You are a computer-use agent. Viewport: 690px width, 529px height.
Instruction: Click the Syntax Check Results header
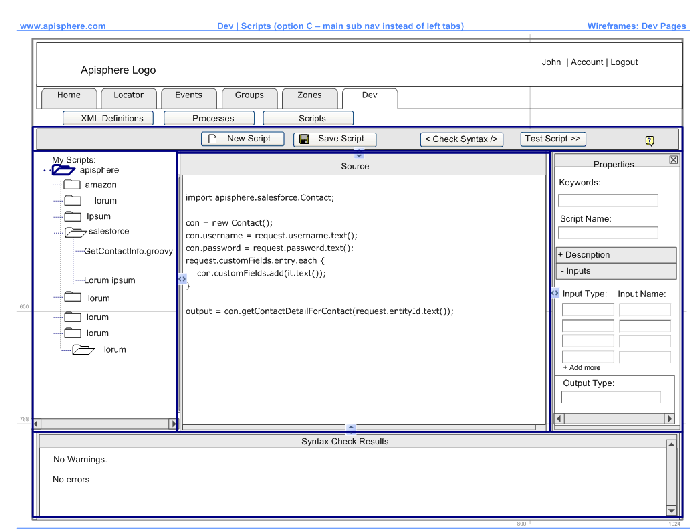click(345, 441)
